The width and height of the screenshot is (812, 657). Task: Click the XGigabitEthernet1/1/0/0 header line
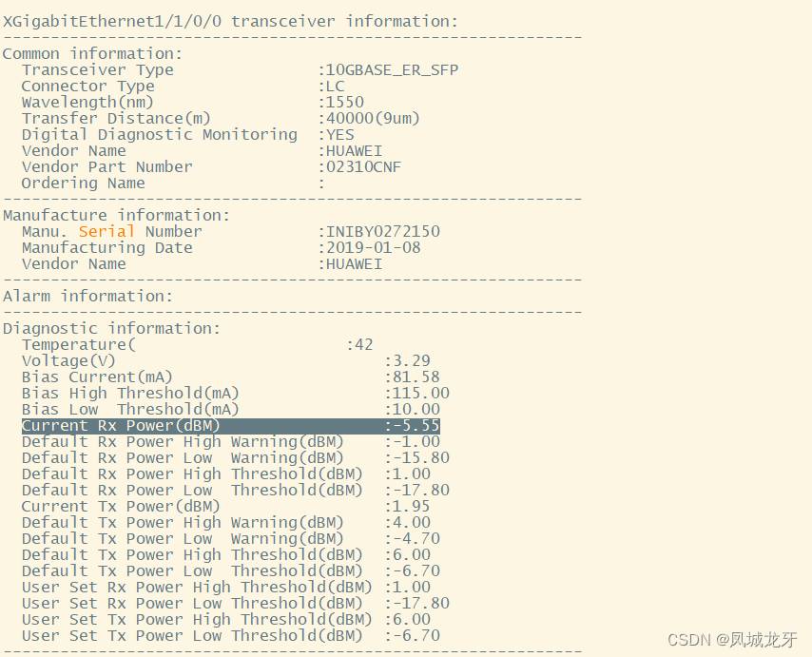pyautogui.click(x=230, y=22)
